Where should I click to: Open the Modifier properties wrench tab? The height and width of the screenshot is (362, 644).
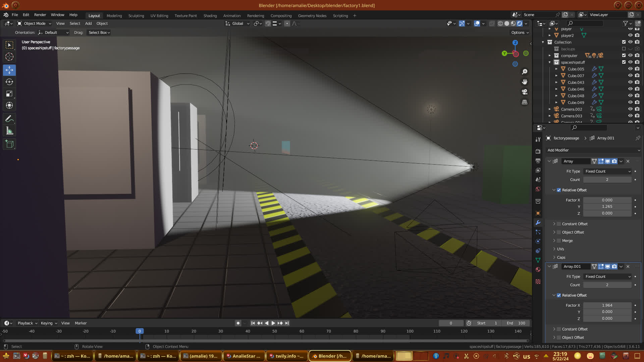(538, 223)
